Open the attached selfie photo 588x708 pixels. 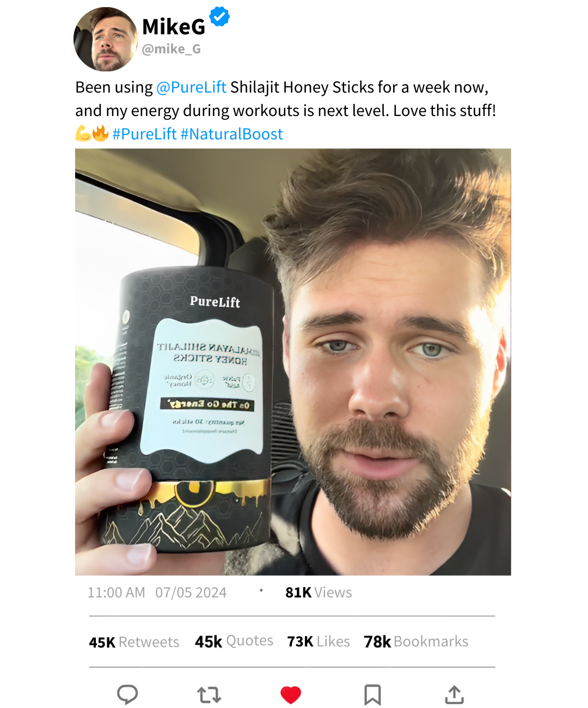point(293,362)
